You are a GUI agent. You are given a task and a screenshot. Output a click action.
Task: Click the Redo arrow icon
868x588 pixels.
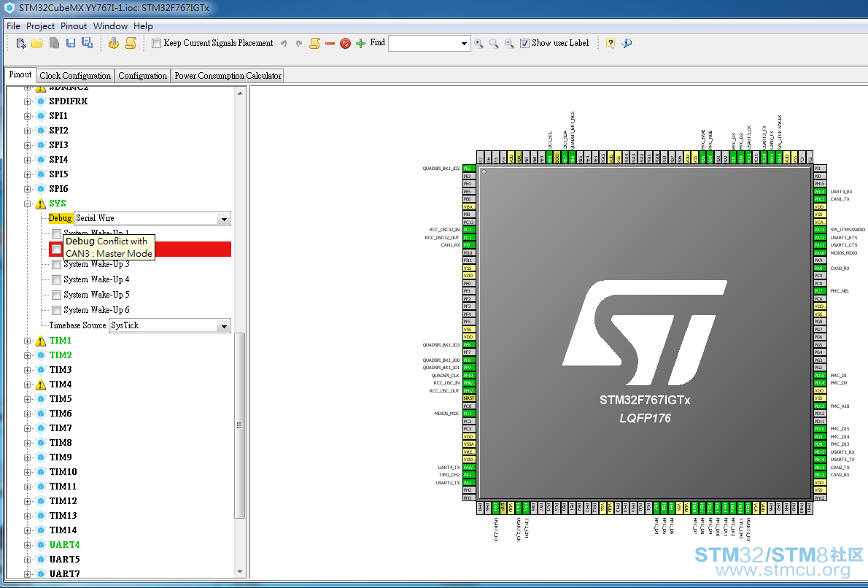[x=299, y=43]
